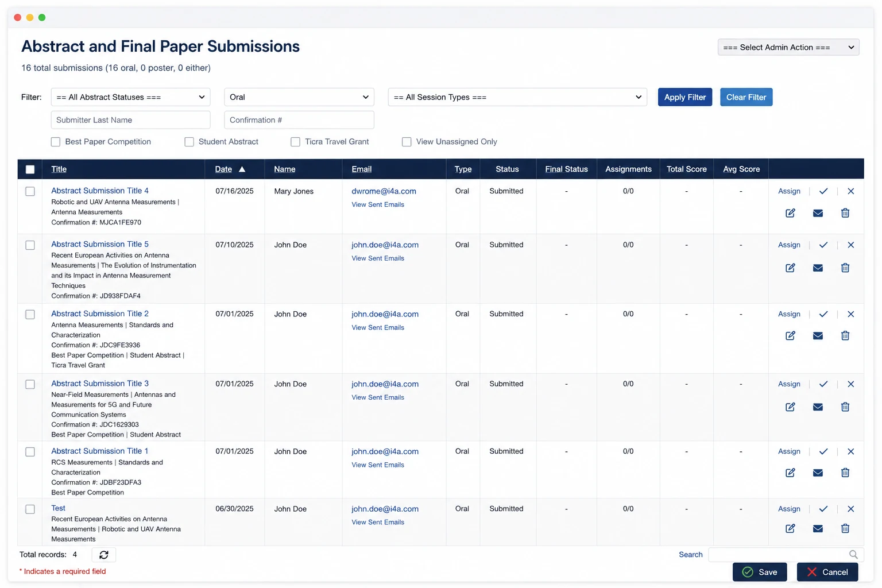Select the 07/16/2025 date cell

pos(234,191)
